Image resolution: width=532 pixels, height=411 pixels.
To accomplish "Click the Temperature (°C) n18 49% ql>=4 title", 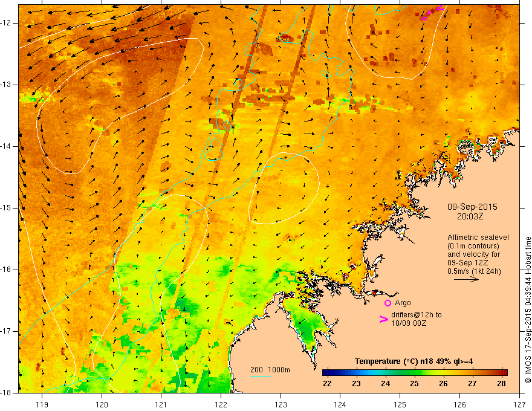I will click(x=414, y=361).
